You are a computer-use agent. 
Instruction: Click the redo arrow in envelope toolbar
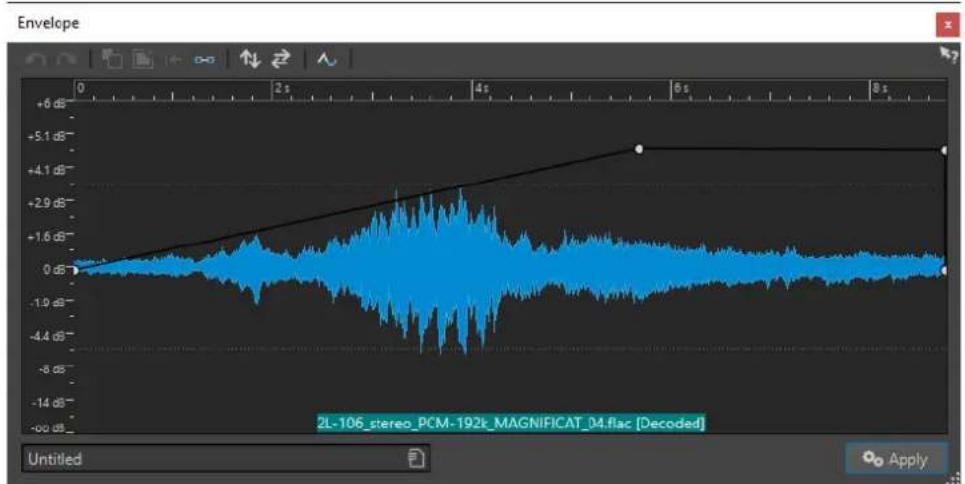point(66,60)
